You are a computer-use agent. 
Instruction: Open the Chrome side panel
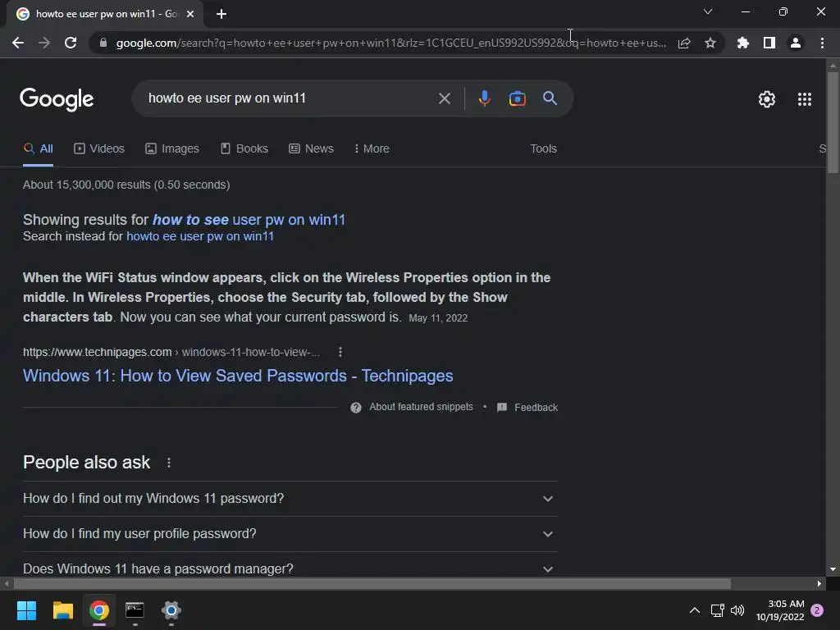[x=769, y=43]
